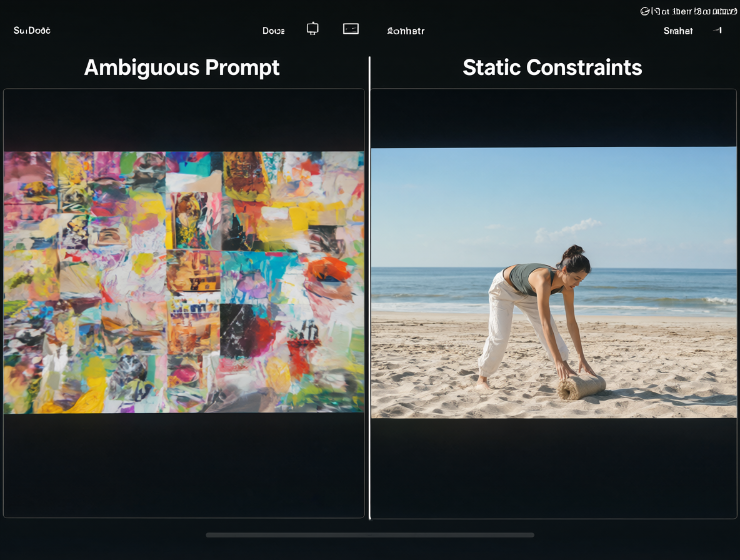Click the horizontal scrollbar at the bottom
The height and width of the screenshot is (560, 740).
pos(370,535)
